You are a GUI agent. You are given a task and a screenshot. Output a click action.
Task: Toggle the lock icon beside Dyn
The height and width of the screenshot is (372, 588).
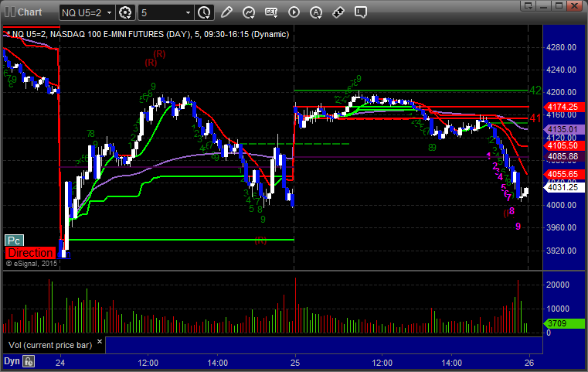(x=29, y=361)
